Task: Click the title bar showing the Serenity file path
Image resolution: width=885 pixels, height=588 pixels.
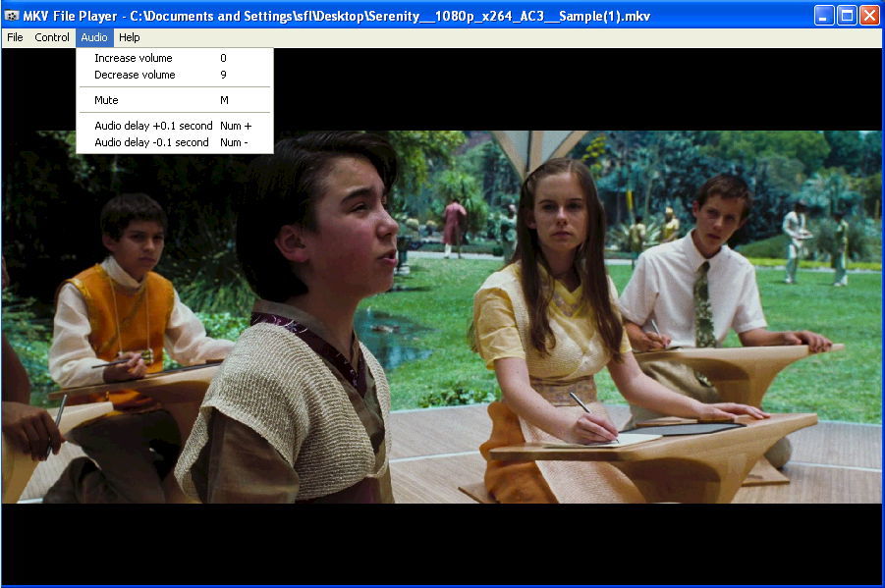Action: click(393, 15)
